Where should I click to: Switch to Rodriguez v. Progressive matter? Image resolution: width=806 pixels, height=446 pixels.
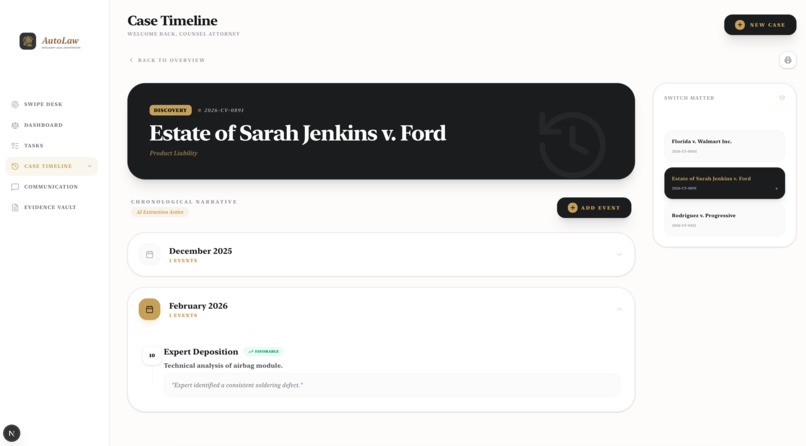click(724, 220)
